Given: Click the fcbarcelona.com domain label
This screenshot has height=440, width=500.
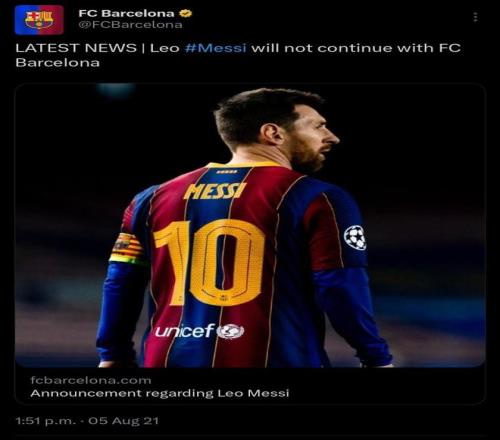Looking at the screenshot, I should point(91,380).
